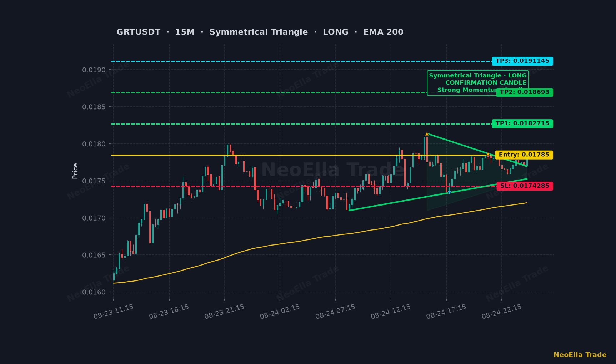616x364 pixels.
Task: Click the cyan down-triangle marker at pattern low
Action: click(449, 193)
